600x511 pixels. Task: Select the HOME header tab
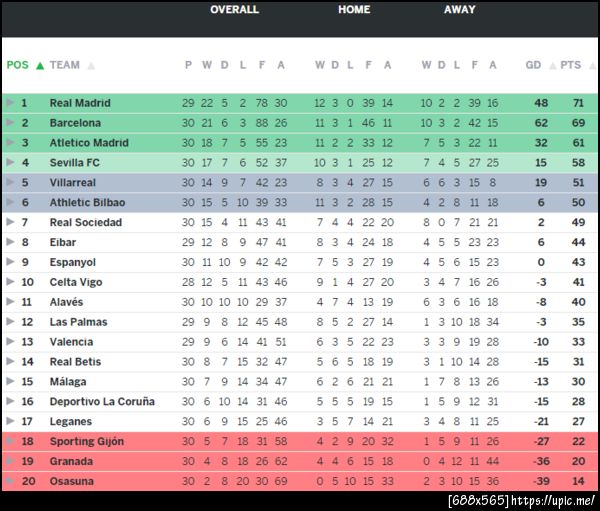pyautogui.click(x=354, y=10)
